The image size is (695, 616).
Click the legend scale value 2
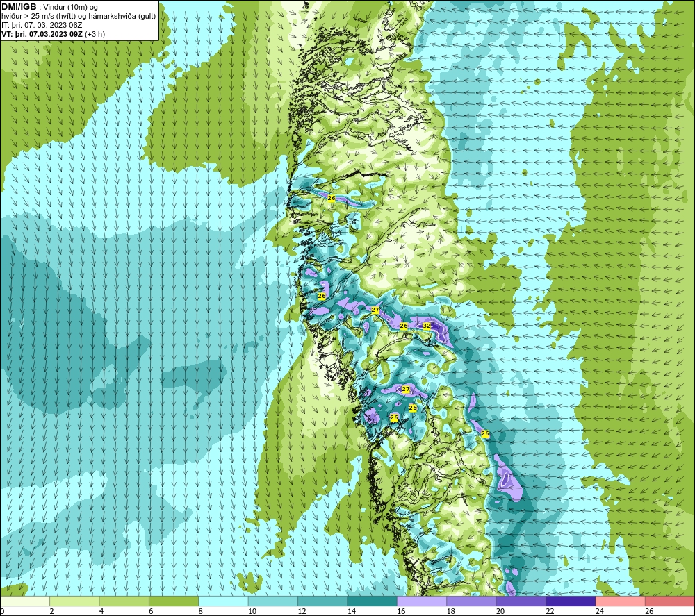point(52,611)
